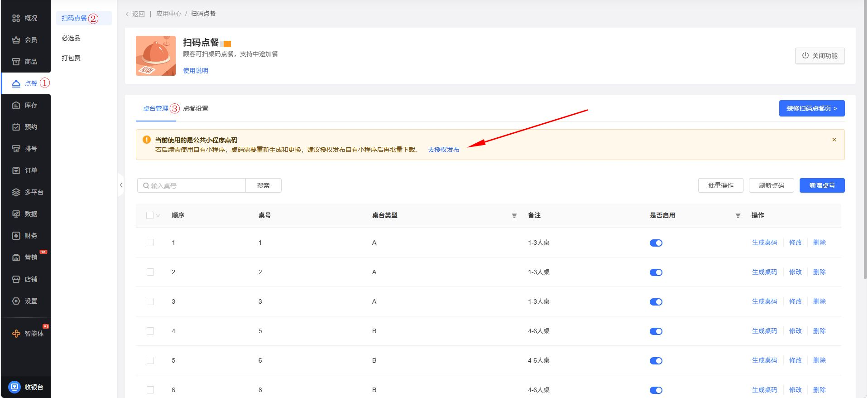
Task: Expand the header checkbox selection dropdown arrow
Action: pyautogui.click(x=158, y=216)
